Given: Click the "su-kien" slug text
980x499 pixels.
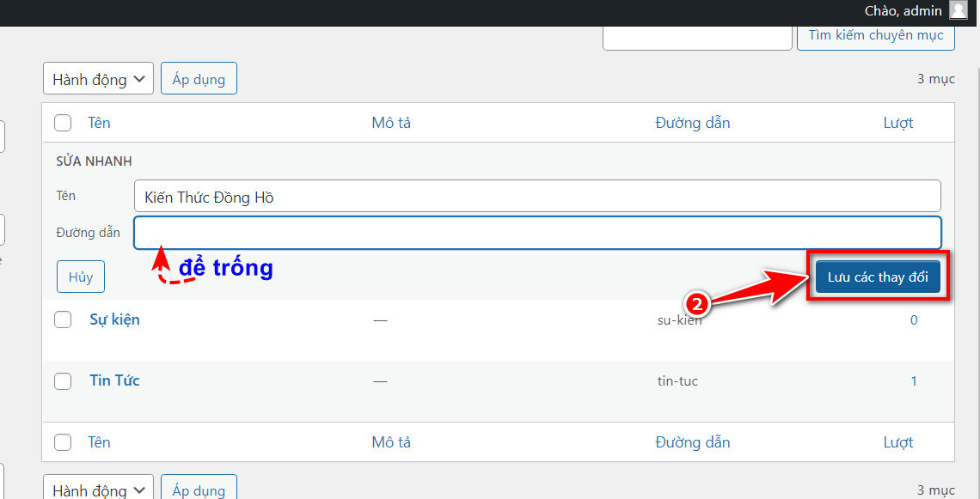Looking at the screenshot, I should pyautogui.click(x=679, y=320).
